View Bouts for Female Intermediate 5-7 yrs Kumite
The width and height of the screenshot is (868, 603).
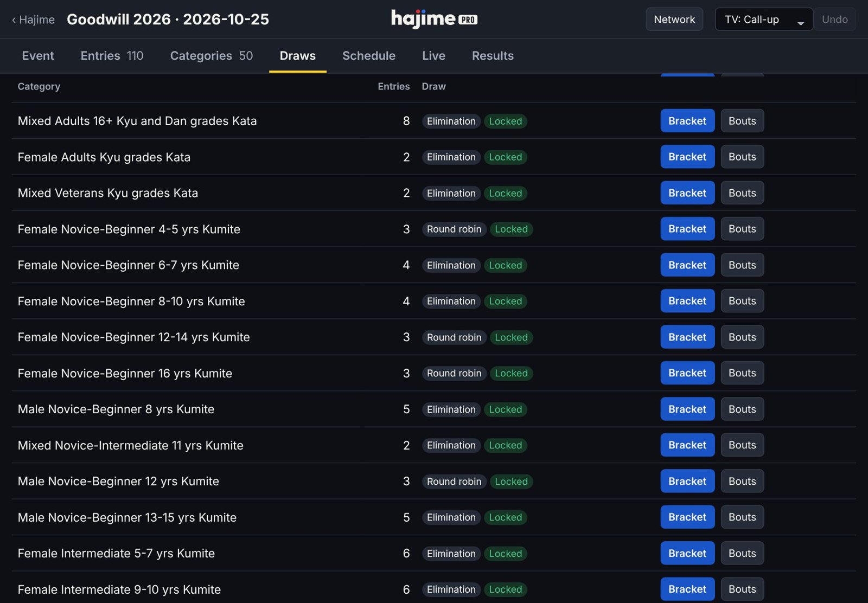[742, 554]
